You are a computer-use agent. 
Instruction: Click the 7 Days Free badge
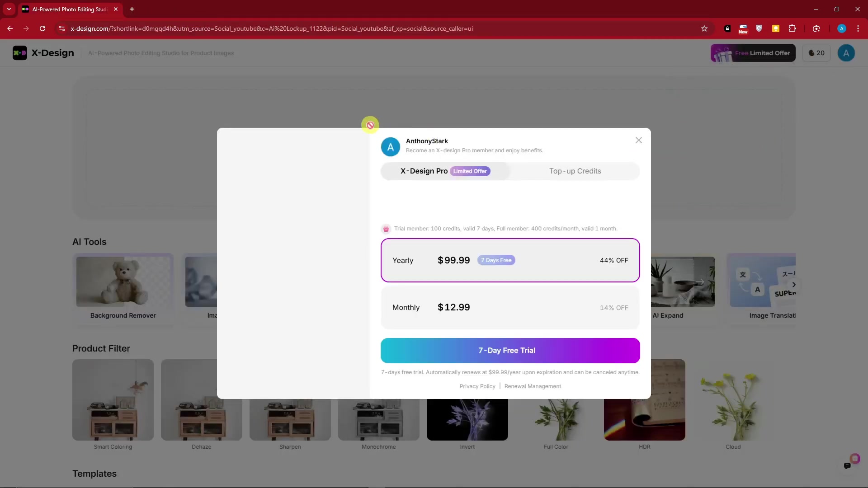pos(496,260)
